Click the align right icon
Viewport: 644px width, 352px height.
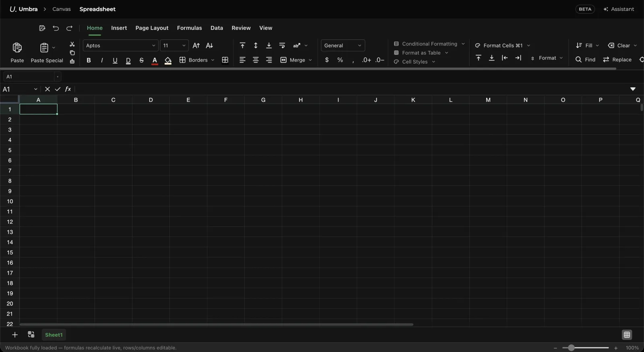[x=269, y=60]
